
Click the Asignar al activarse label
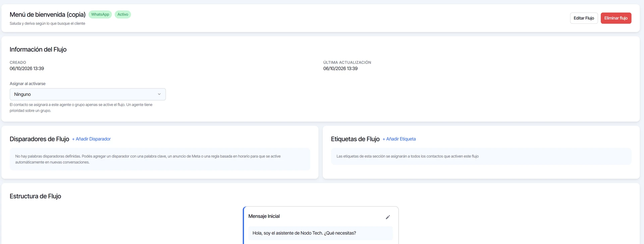[x=28, y=83]
